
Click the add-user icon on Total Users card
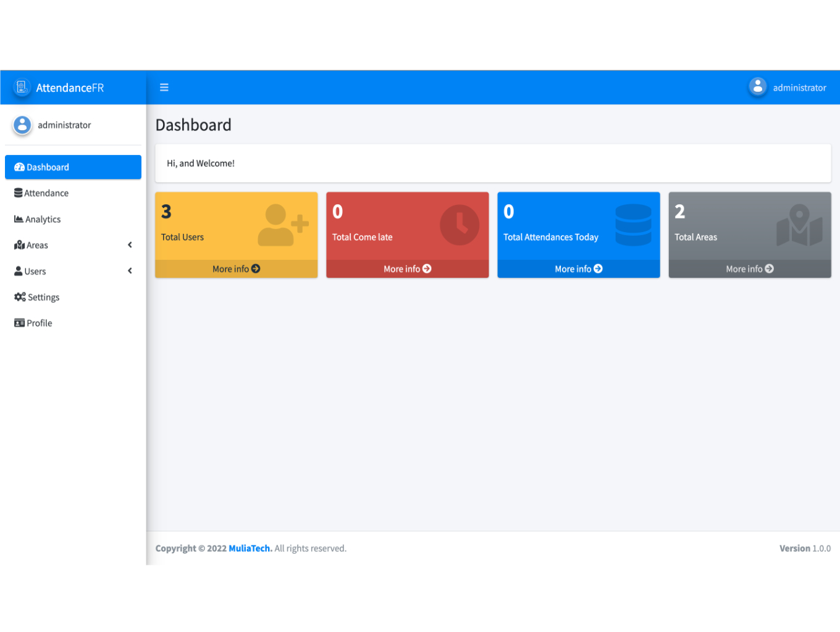(x=283, y=225)
